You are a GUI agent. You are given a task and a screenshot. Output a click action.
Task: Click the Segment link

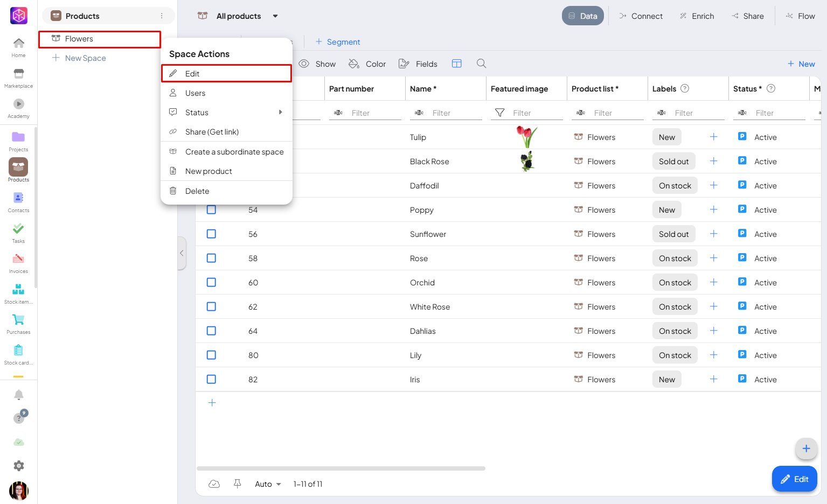(343, 42)
